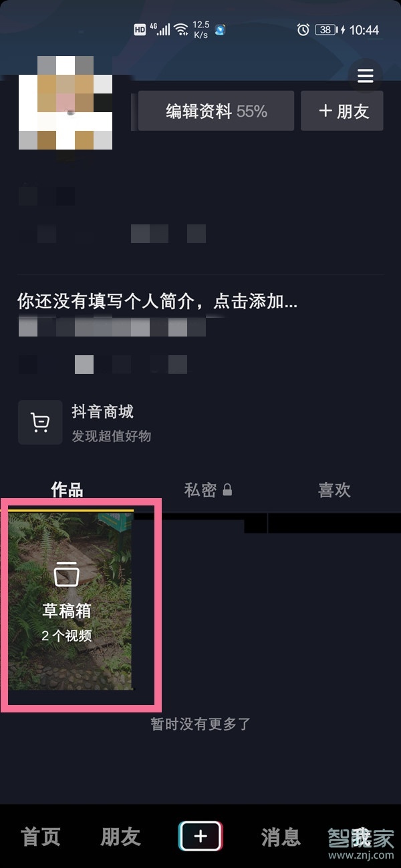Open 消息 in bottom navigation
Viewport: 401px width, 868px height.
(281, 837)
